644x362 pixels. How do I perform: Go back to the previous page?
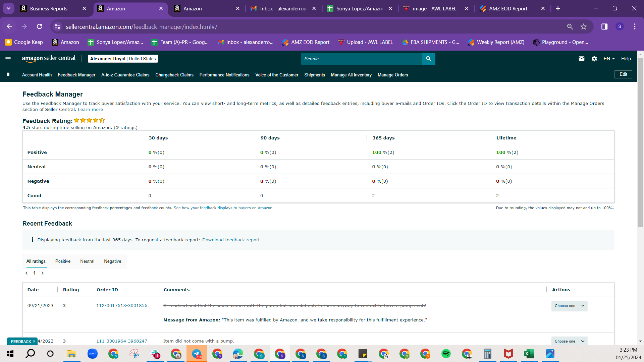pos(9,26)
